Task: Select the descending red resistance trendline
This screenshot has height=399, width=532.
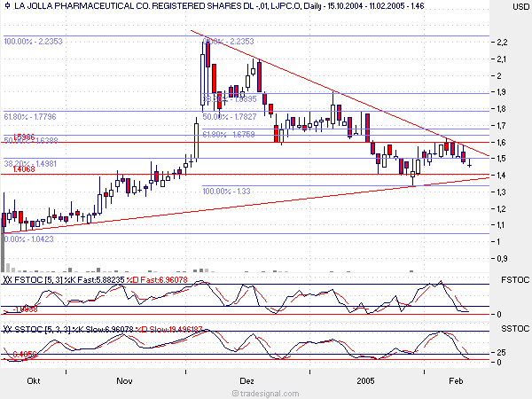Action: (340, 92)
